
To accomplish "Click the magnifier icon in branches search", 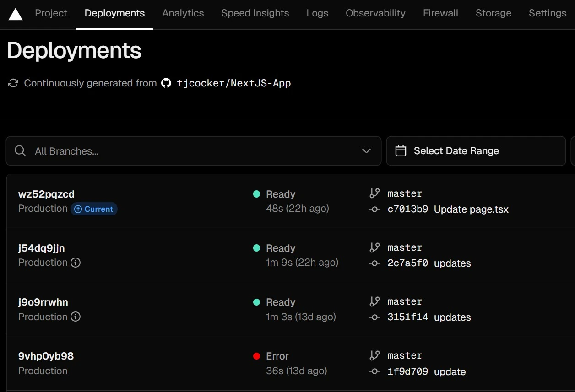I will pyautogui.click(x=20, y=151).
